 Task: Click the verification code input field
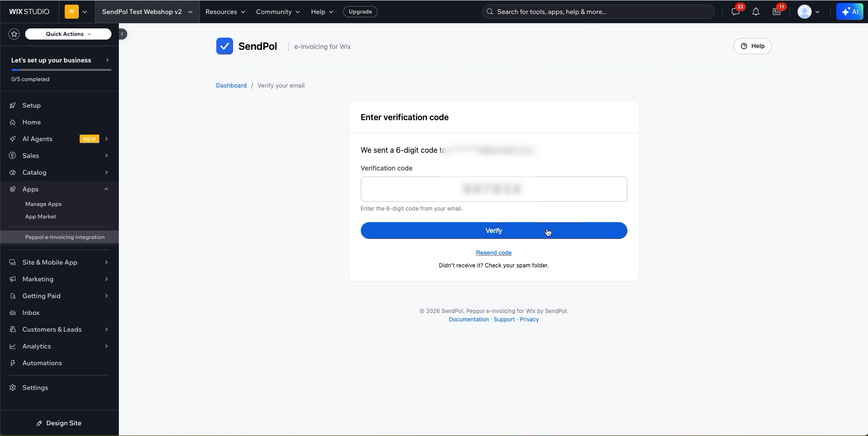point(494,189)
